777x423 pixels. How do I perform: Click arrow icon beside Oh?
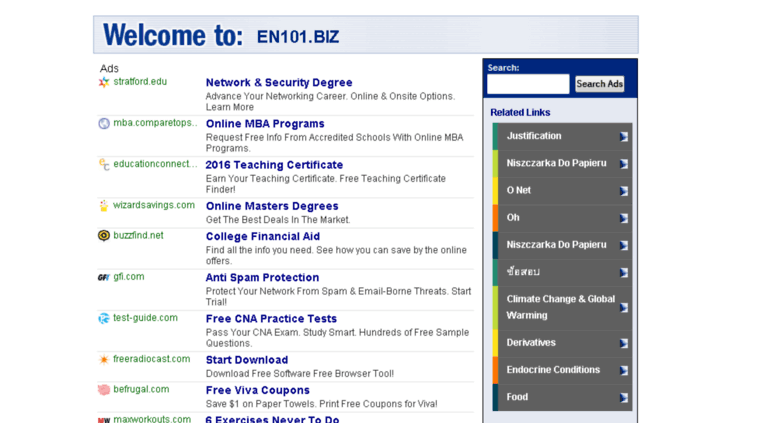623,218
